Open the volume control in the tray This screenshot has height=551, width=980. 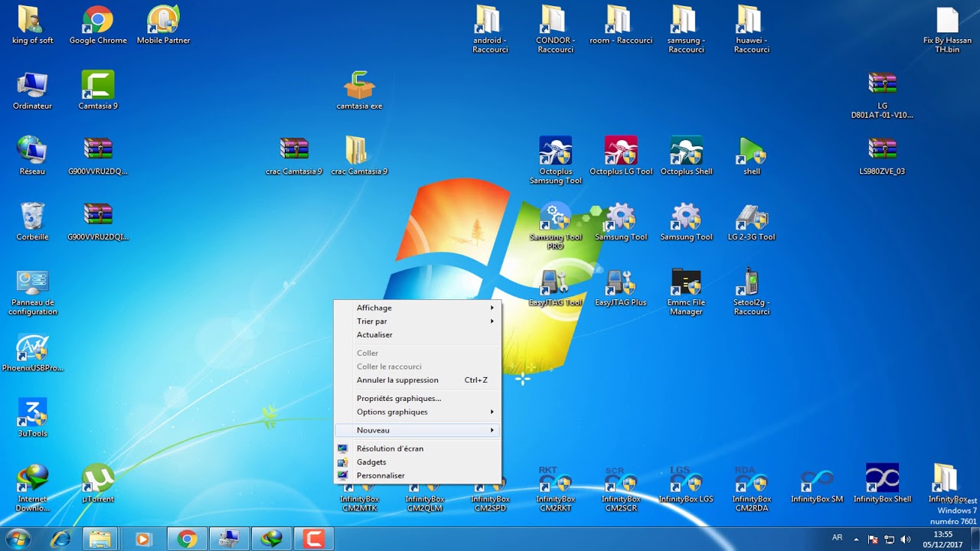906,540
